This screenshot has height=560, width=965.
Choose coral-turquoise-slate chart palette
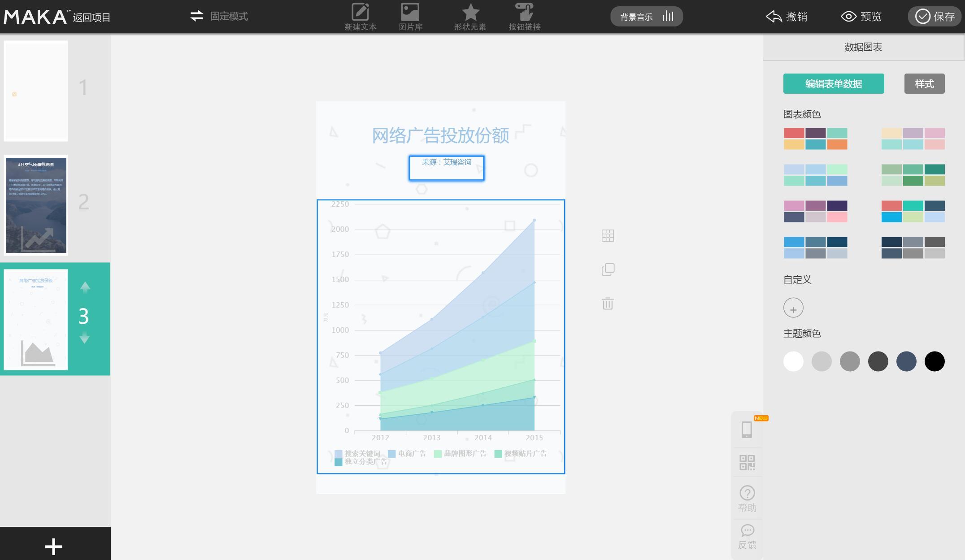pyautogui.click(x=913, y=211)
